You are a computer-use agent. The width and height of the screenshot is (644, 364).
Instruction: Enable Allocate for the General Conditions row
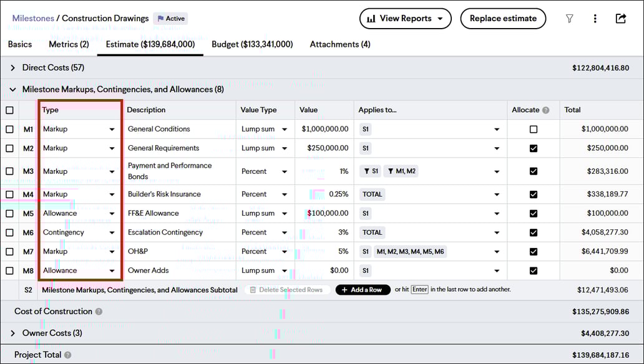click(533, 128)
